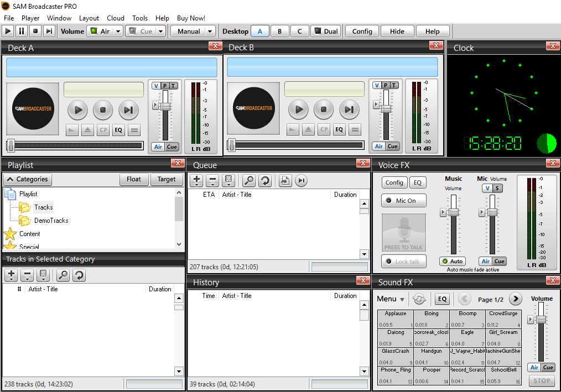Toggle the Mic Cue button in Voice FX
The width and height of the screenshot is (561, 392).
coord(500,261)
